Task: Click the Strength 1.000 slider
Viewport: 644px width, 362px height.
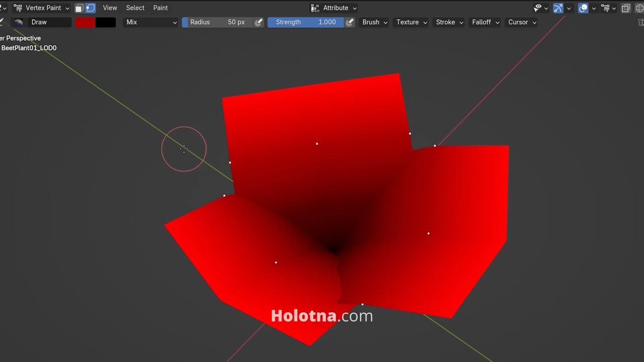Action: [x=305, y=22]
